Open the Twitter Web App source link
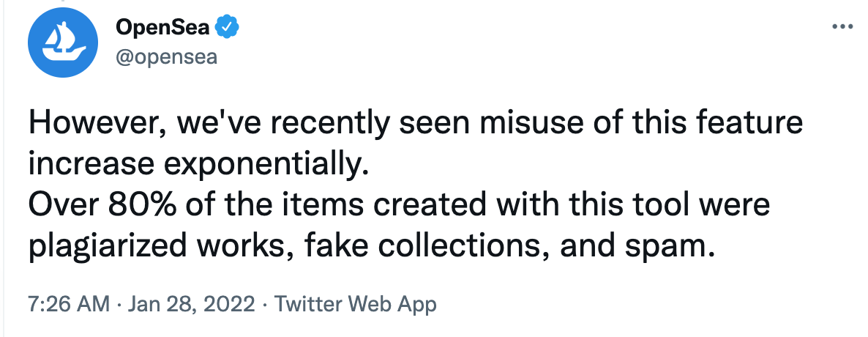Screen dimensions: 868x337 click(354, 303)
